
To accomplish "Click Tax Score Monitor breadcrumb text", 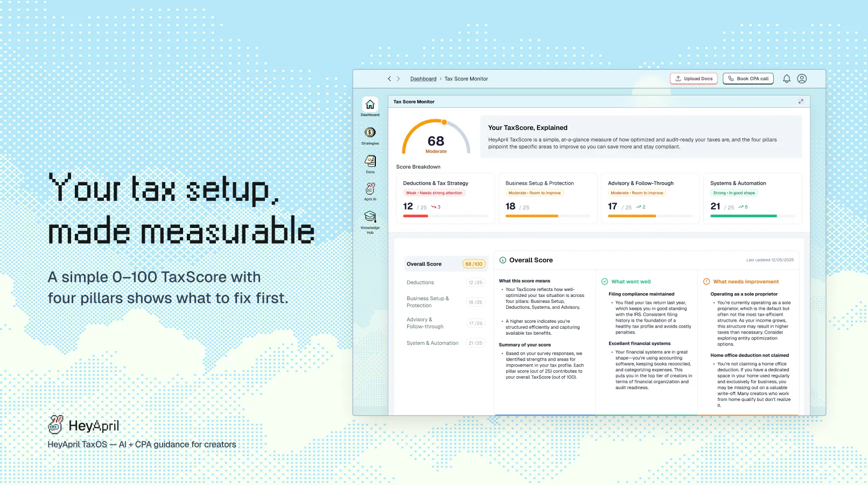I will (466, 79).
